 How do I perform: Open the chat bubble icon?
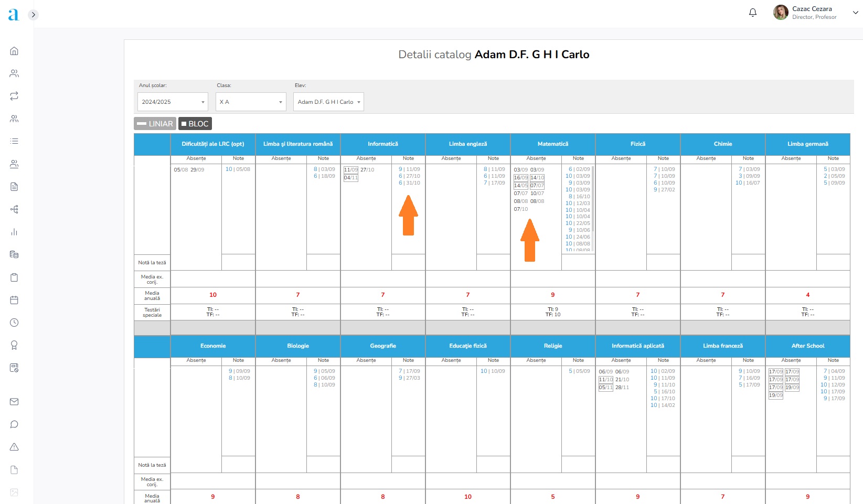coord(14,424)
